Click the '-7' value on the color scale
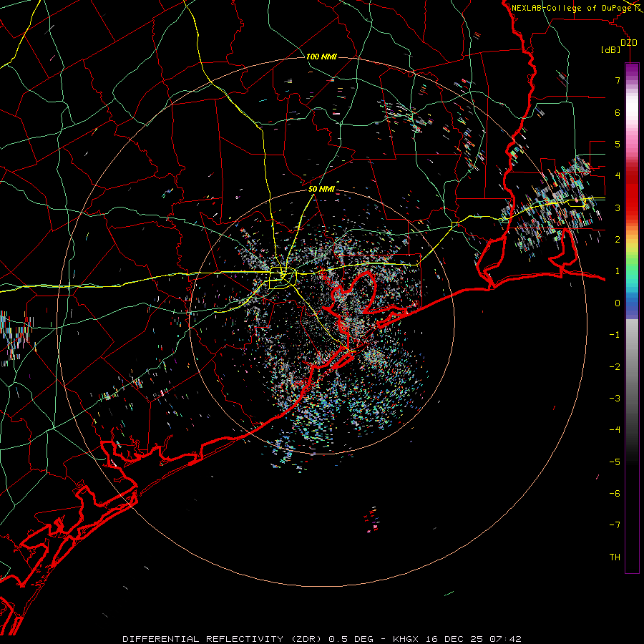The width and height of the screenshot is (644, 644). coord(615,525)
